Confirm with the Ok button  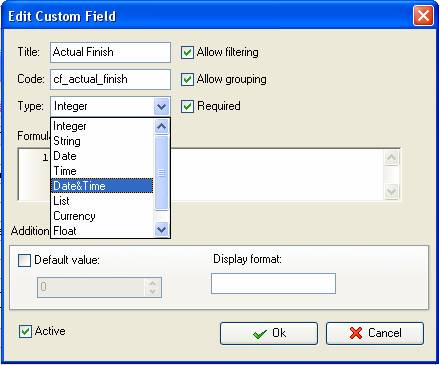[x=269, y=333]
